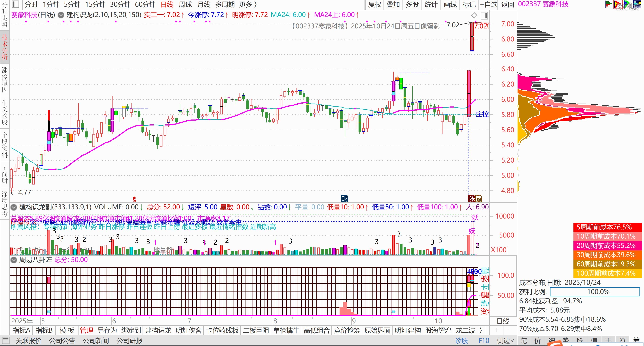Expand the 周易八卦阵 indicator dropdown arrow
Viewport: 644px width, 346px height.
pos(14,260)
